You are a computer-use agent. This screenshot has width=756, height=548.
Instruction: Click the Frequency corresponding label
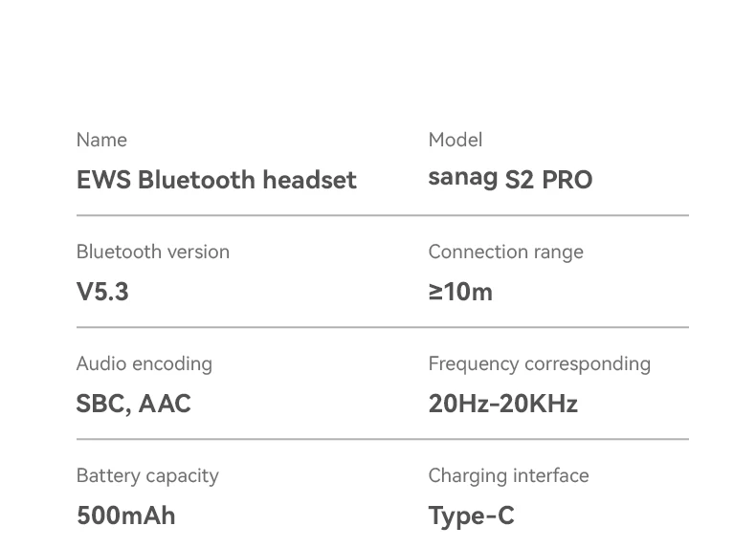point(540,364)
